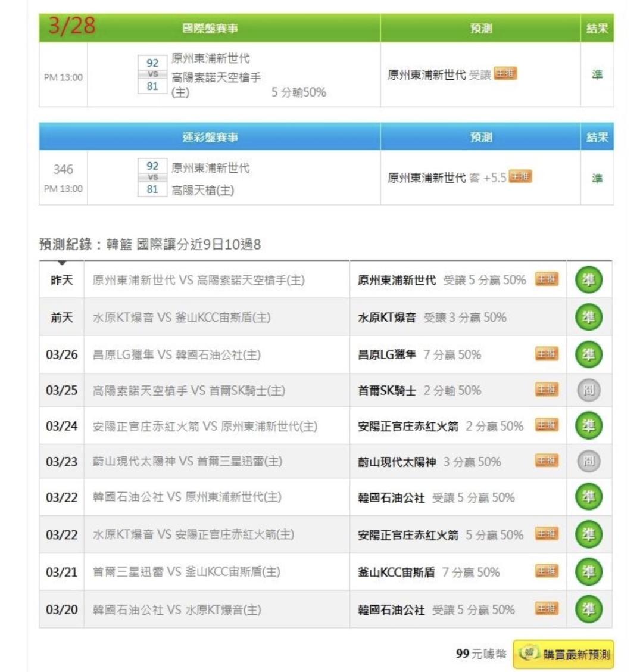
Task: Click the heading 預測紀錄：韓籃 國際讓分近9日10過8
Action: 150,244
